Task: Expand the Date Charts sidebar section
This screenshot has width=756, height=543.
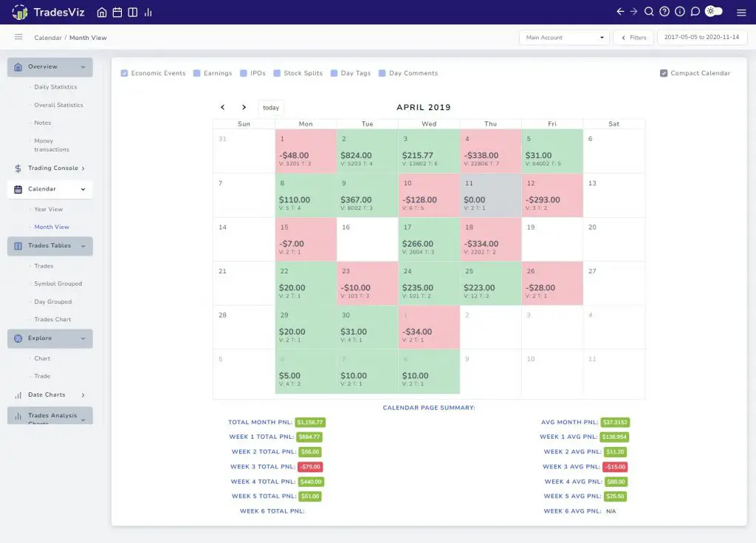Action: click(x=46, y=395)
